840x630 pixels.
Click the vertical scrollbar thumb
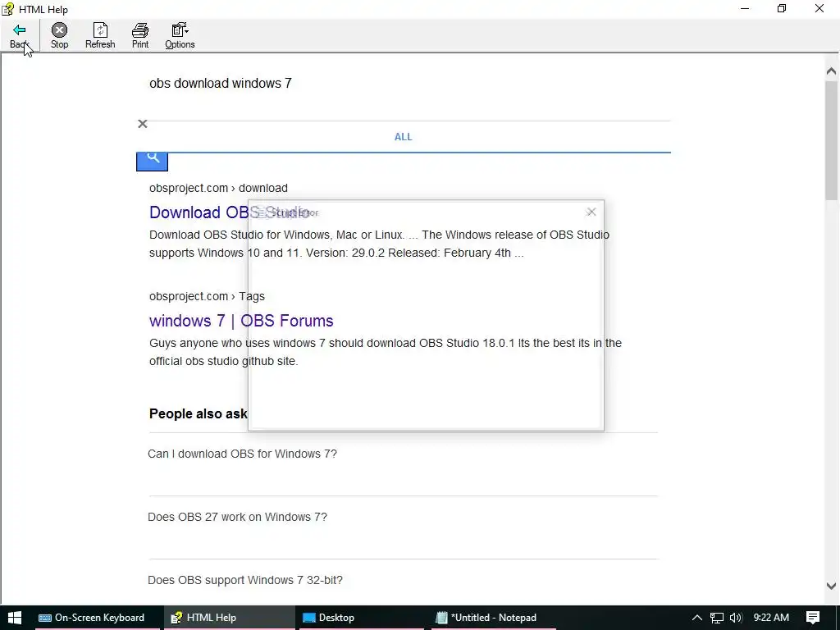[x=831, y=141]
